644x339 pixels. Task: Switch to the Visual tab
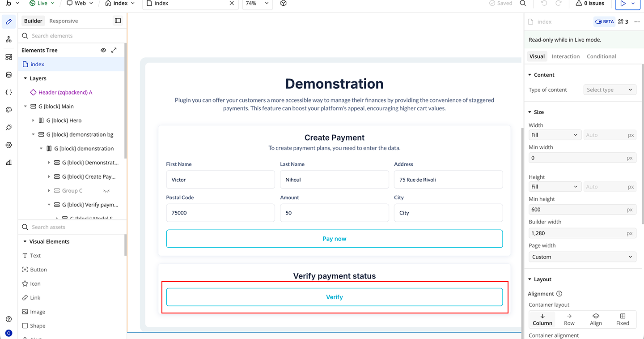tap(537, 56)
